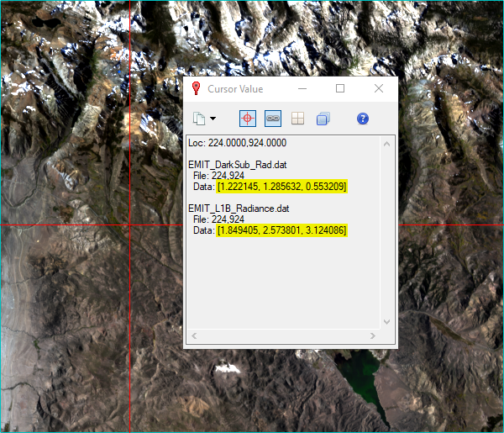Click the red pin Cursor Value icon
This screenshot has height=433, width=504.
coord(195,88)
